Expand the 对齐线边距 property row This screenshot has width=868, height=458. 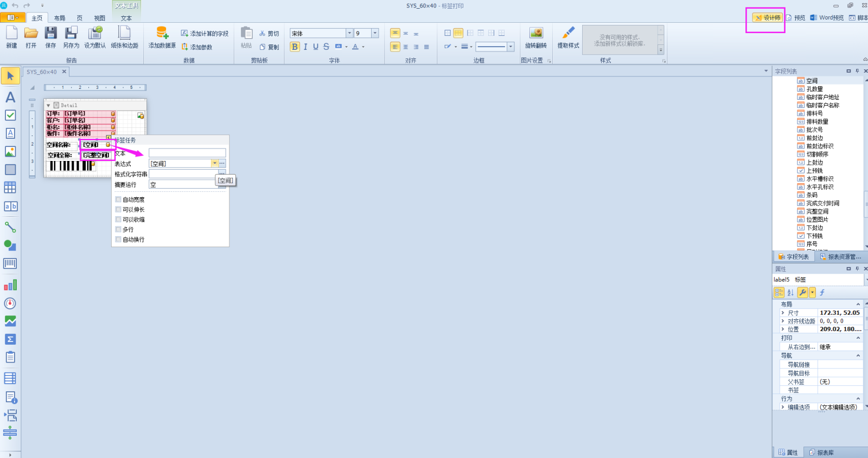[783, 321]
